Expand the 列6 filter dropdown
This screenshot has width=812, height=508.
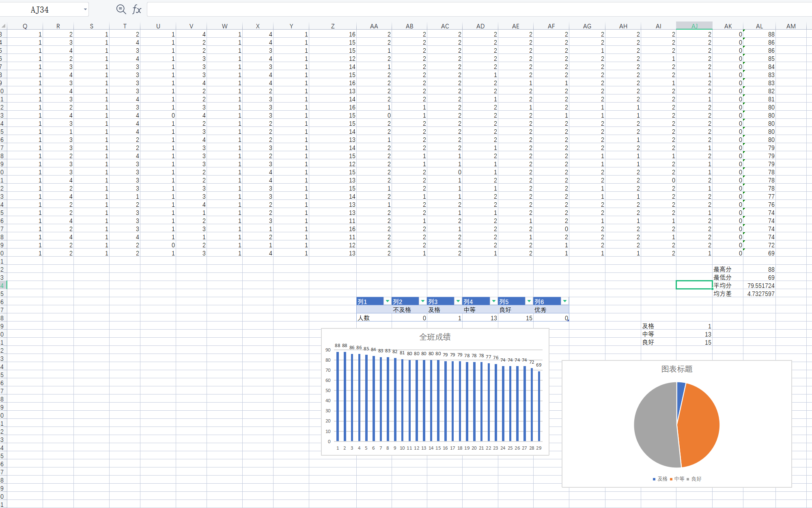[564, 301]
